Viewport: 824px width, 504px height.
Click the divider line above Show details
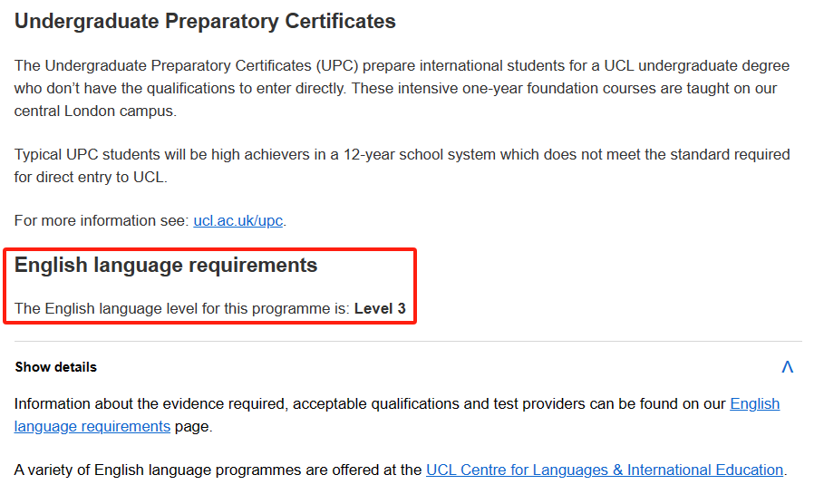pos(408,342)
